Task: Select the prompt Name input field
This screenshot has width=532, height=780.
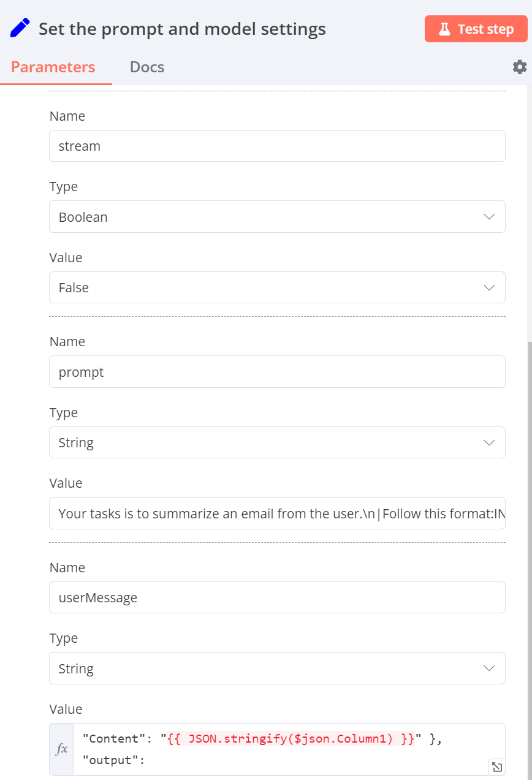Action: tap(277, 371)
